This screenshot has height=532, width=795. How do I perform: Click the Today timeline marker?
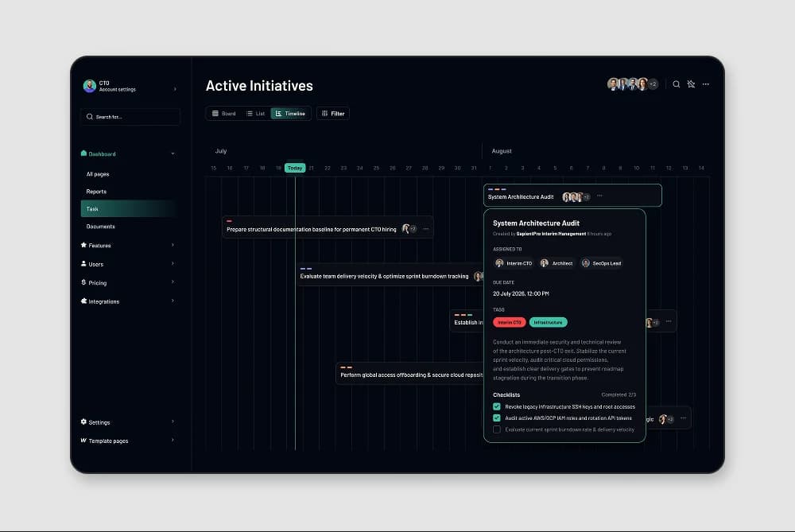(295, 168)
